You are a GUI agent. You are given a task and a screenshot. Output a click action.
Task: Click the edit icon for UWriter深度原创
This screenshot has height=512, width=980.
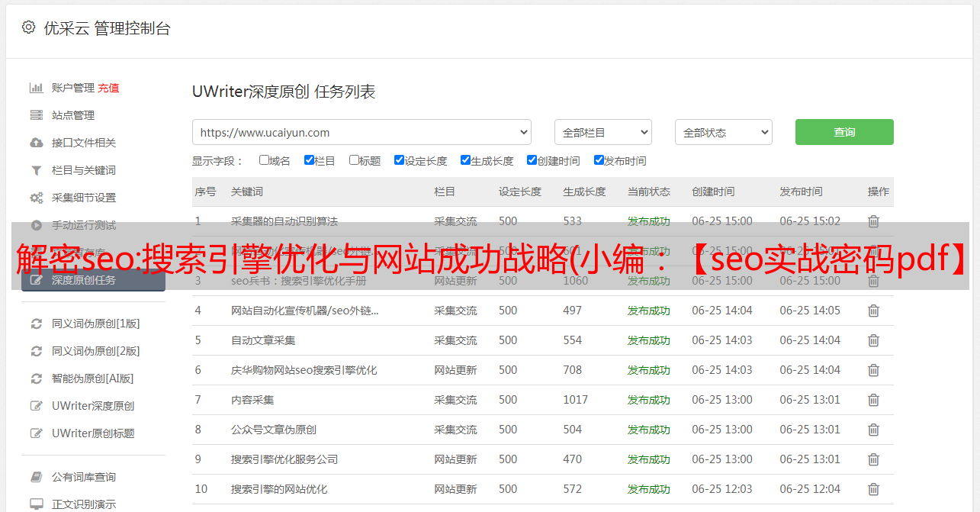pos(36,406)
